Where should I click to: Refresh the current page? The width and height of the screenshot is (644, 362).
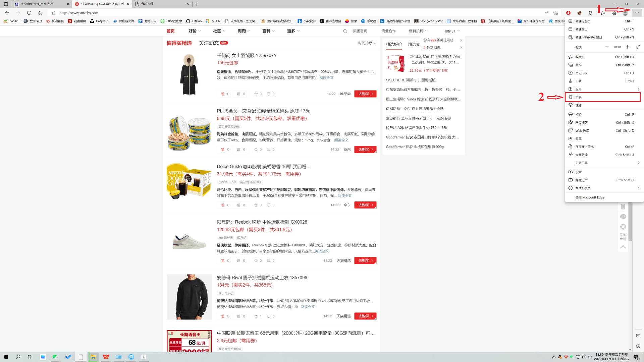tap(29, 13)
